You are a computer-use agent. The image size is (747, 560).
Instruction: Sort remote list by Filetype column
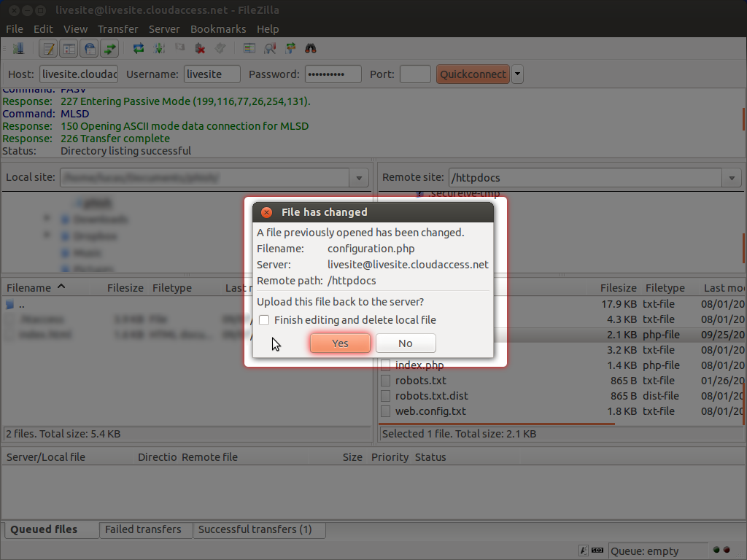[671, 288]
